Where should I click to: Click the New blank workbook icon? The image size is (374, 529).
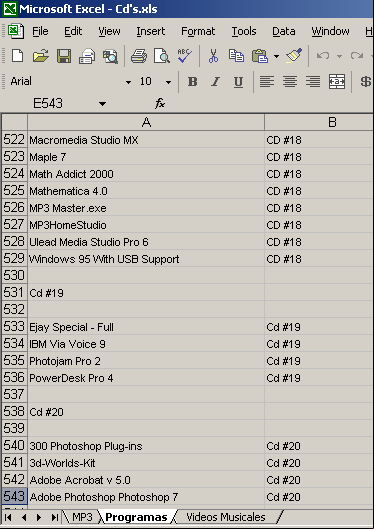(17, 55)
